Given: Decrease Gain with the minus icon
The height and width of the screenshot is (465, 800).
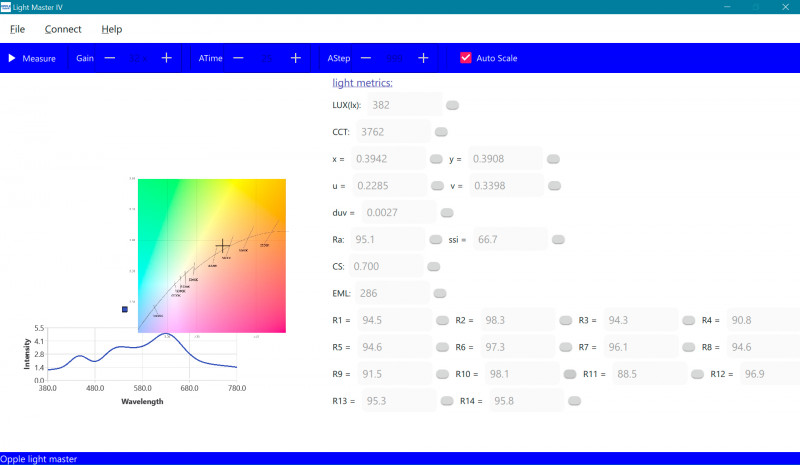Looking at the screenshot, I should coord(110,58).
